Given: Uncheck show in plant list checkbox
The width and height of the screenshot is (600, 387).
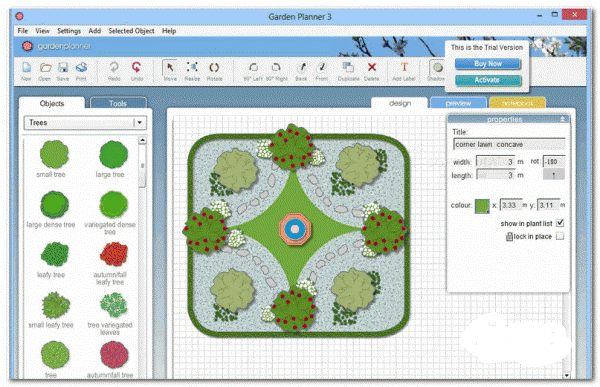Looking at the screenshot, I should coord(560,223).
